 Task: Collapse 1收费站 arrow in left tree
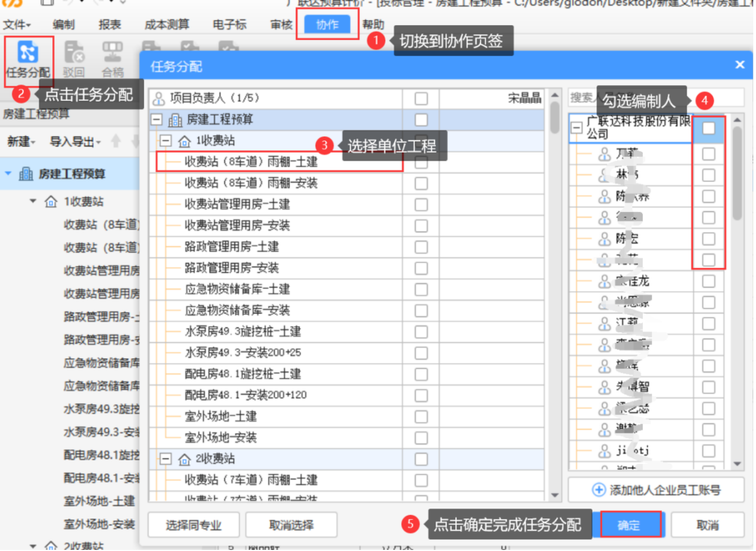pos(33,202)
